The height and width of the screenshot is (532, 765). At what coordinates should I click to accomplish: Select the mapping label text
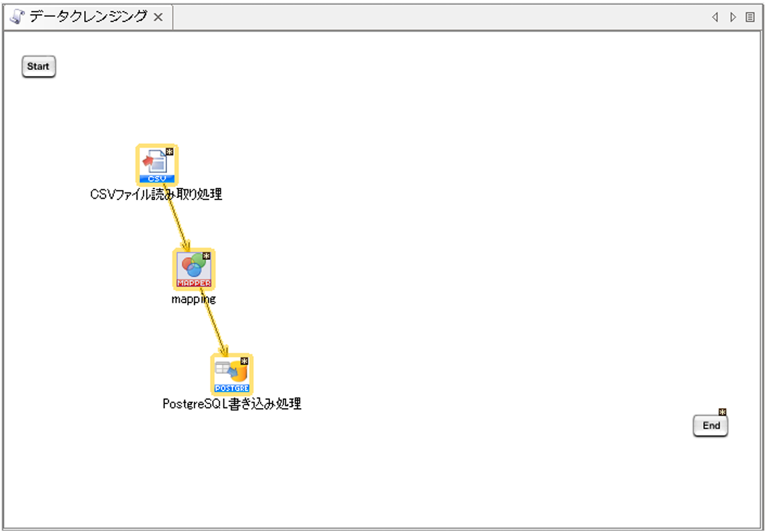[x=194, y=299]
